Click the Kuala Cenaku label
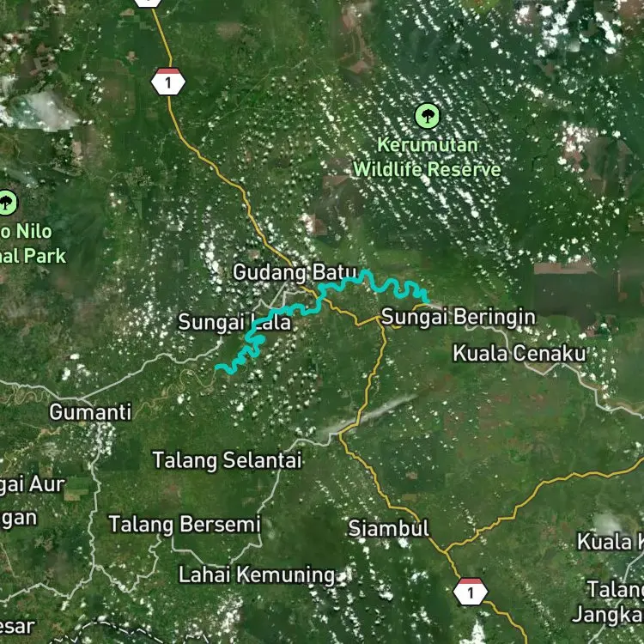Image resolution: width=644 pixels, height=644 pixels. (519, 354)
